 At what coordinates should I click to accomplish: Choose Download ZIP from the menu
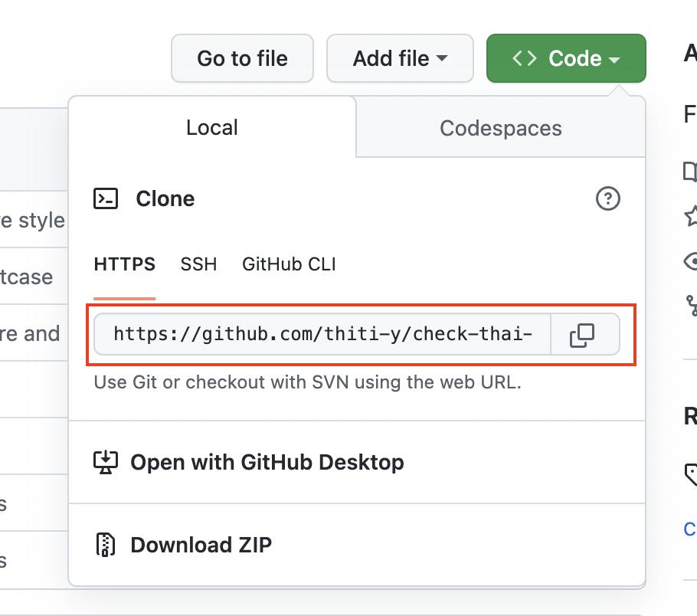(201, 545)
